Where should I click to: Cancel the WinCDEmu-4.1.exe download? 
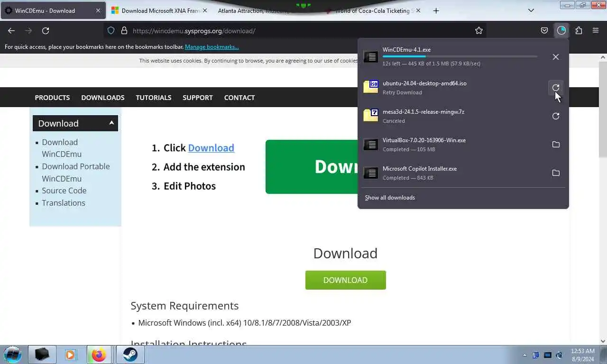[556, 57]
